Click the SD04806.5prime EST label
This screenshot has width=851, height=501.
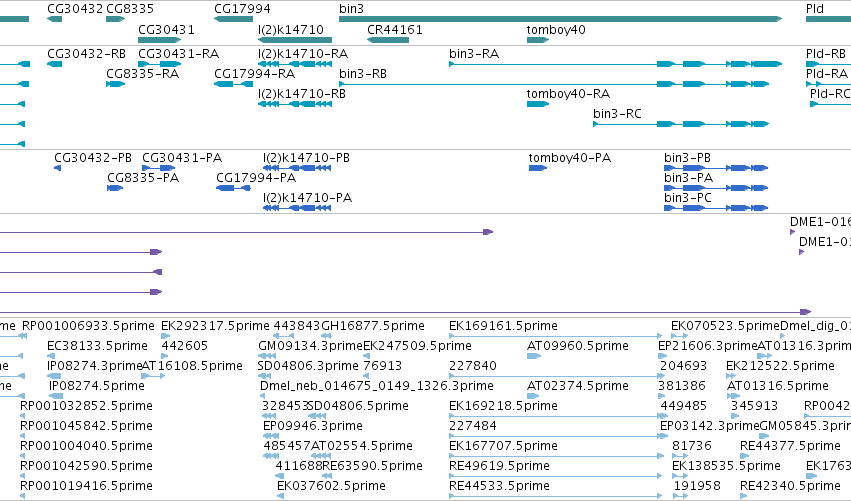pos(358,406)
